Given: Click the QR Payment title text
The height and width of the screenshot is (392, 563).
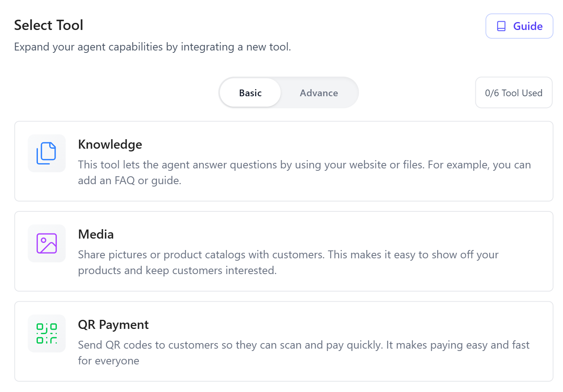Looking at the screenshot, I should tap(113, 325).
